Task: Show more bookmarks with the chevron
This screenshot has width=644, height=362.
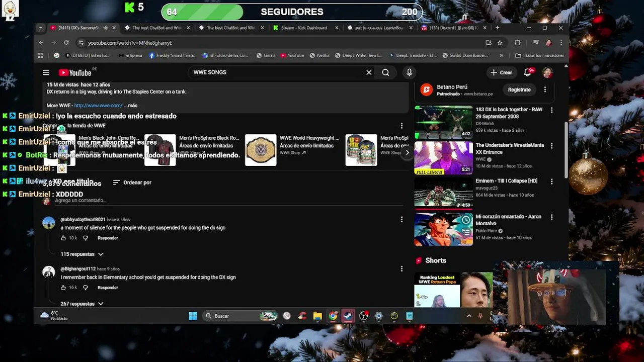Action: tap(501, 55)
